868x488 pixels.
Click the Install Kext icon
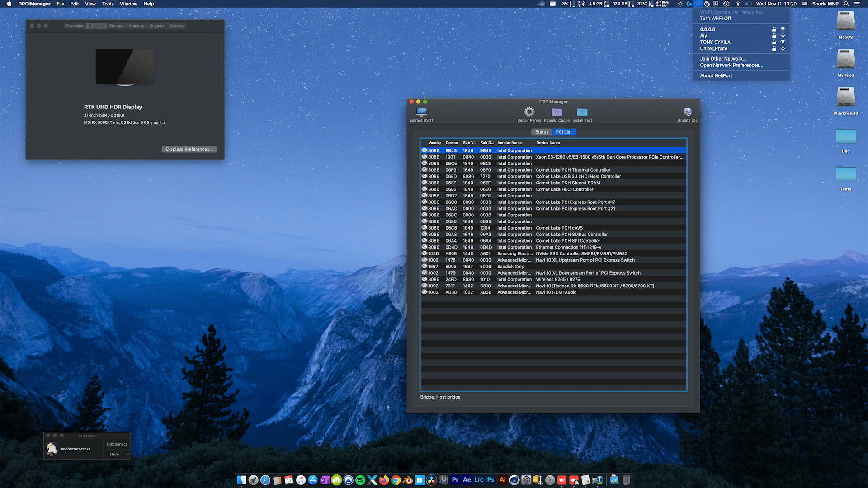click(x=582, y=112)
